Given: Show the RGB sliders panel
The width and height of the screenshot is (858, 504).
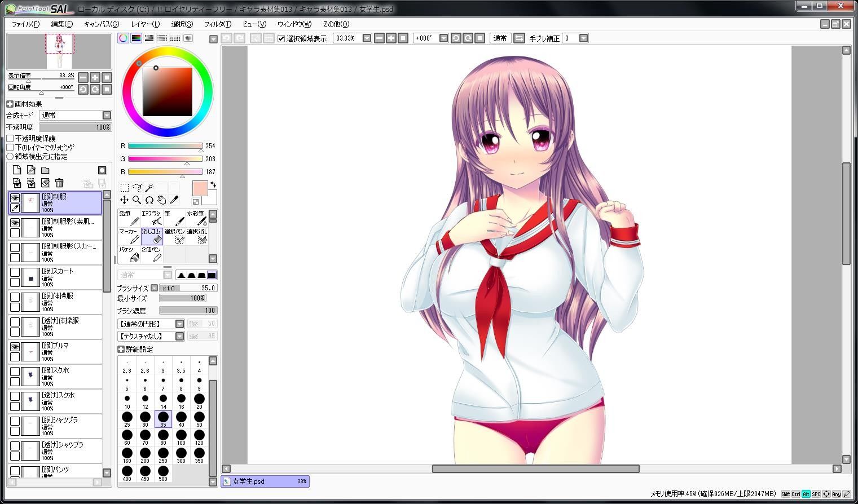Looking at the screenshot, I should point(136,38).
